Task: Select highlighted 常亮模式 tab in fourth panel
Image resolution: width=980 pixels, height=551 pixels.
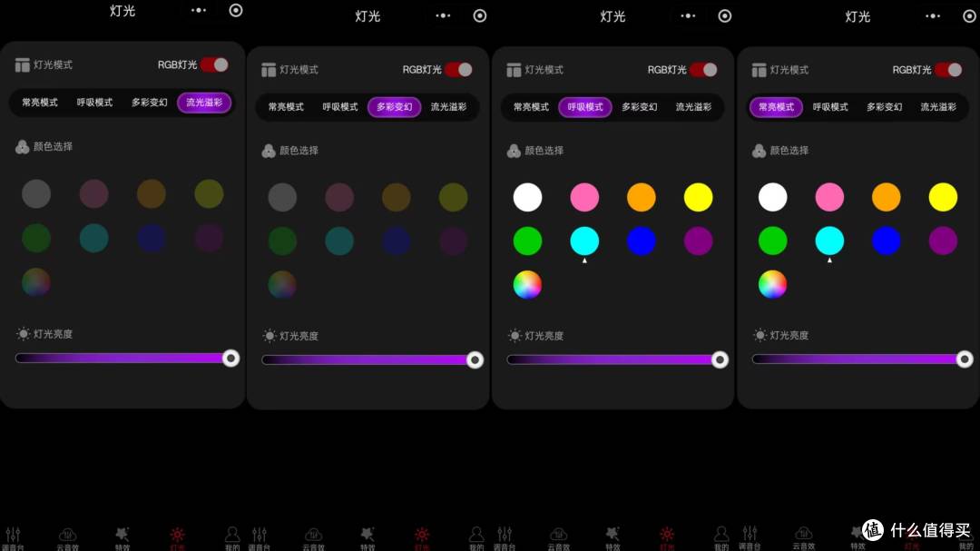Action: (776, 107)
